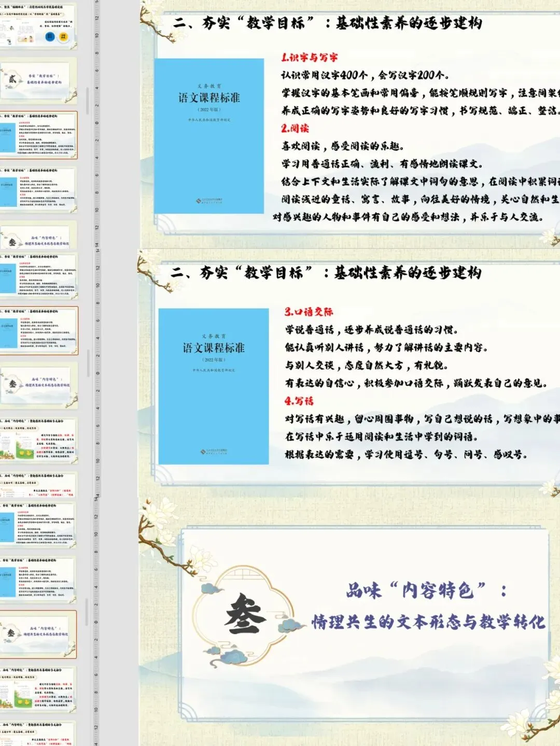The height and width of the screenshot is (746, 560).
Task: Click the line starting 对感兴趣的人物和事件
Action: (408, 217)
